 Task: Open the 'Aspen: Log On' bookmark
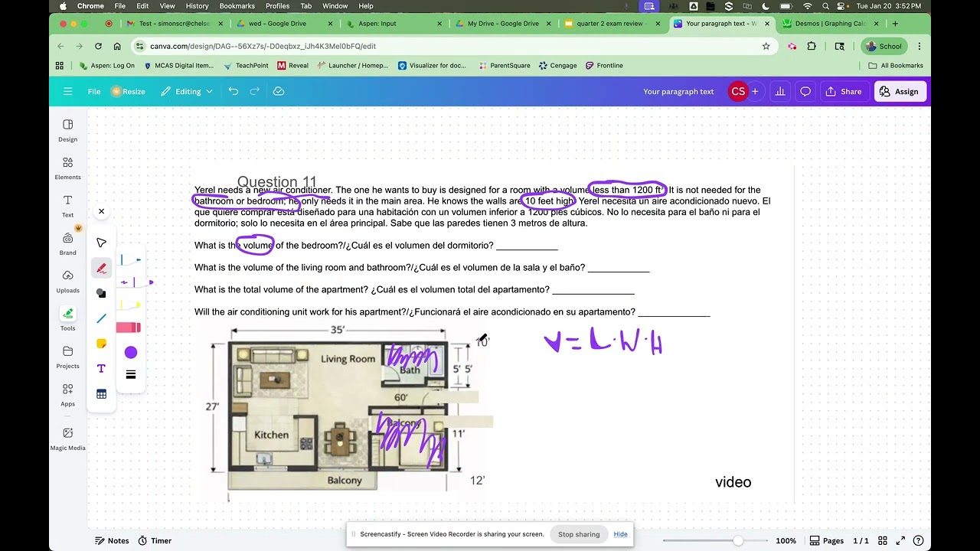(x=106, y=66)
